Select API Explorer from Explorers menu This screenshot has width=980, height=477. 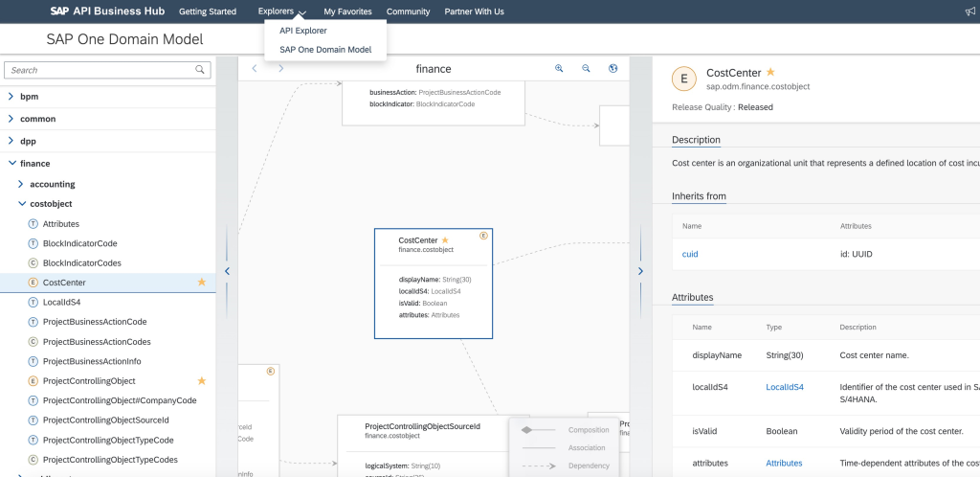pos(302,31)
